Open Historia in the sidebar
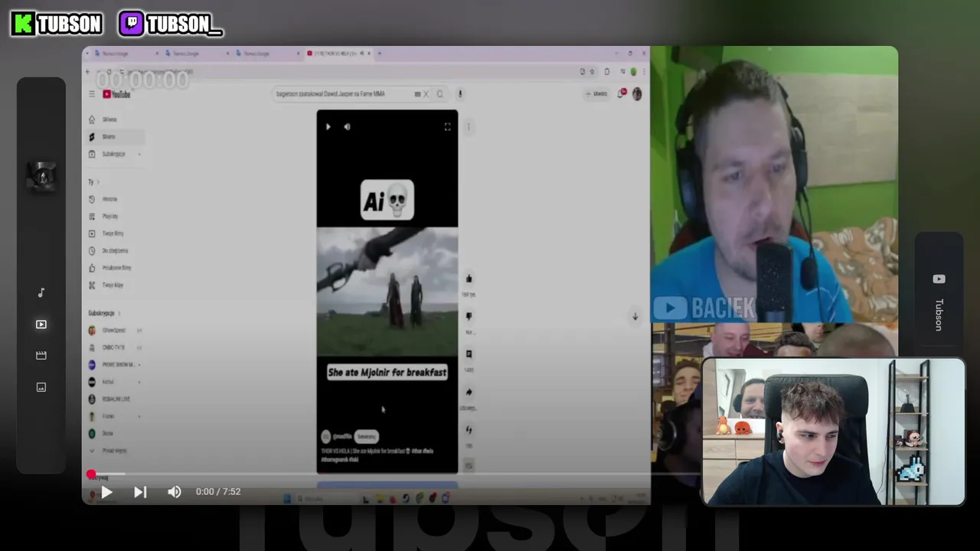This screenshot has width=980, height=551. pyautogui.click(x=115, y=199)
